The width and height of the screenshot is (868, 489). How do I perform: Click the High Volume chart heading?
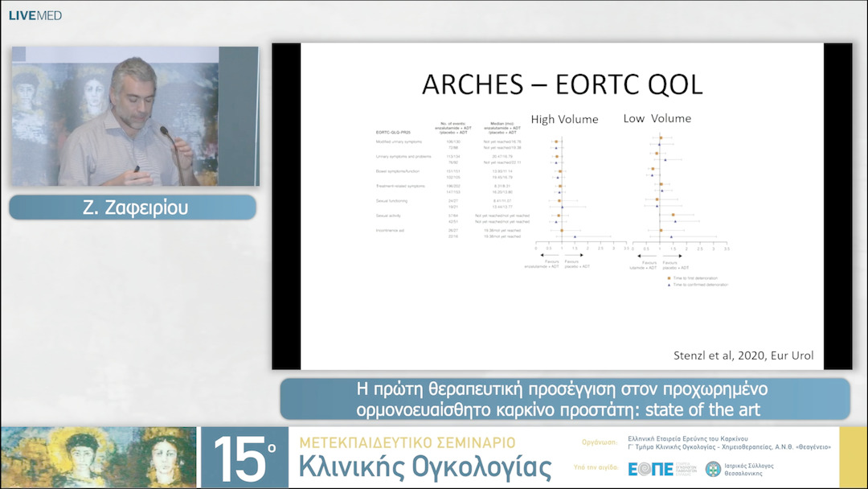pyautogui.click(x=564, y=119)
